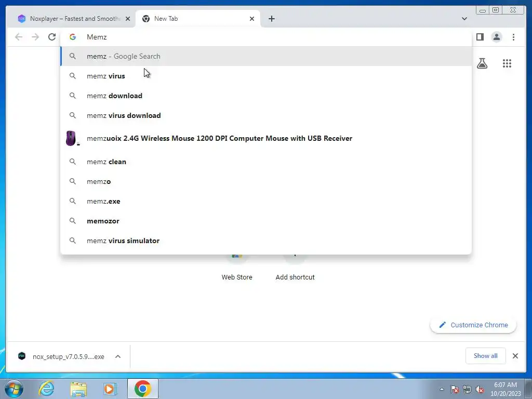Click the Customize Chrome button
Screen dimensions: 532x399
point(473,325)
